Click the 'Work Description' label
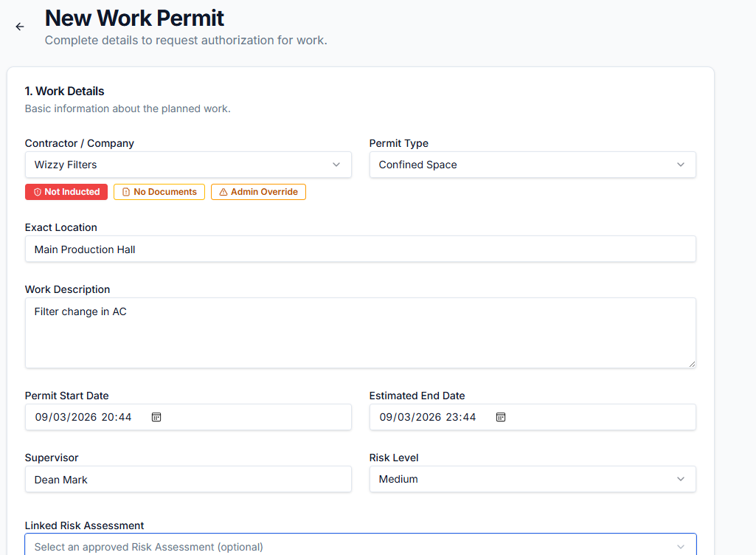This screenshot has height=555, width=756. point(68,289)
